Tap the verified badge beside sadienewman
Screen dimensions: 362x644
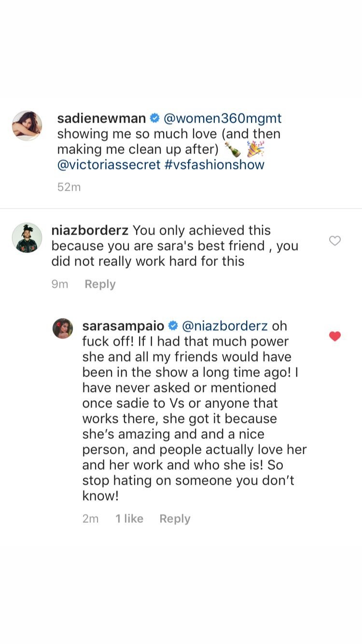click(x=155, y=118)
